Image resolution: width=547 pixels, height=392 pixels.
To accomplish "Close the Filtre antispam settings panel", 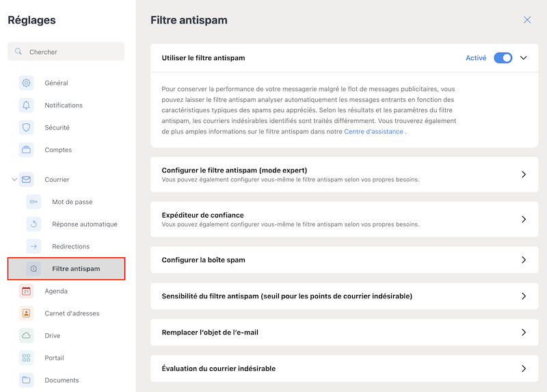I will [526, 20].
